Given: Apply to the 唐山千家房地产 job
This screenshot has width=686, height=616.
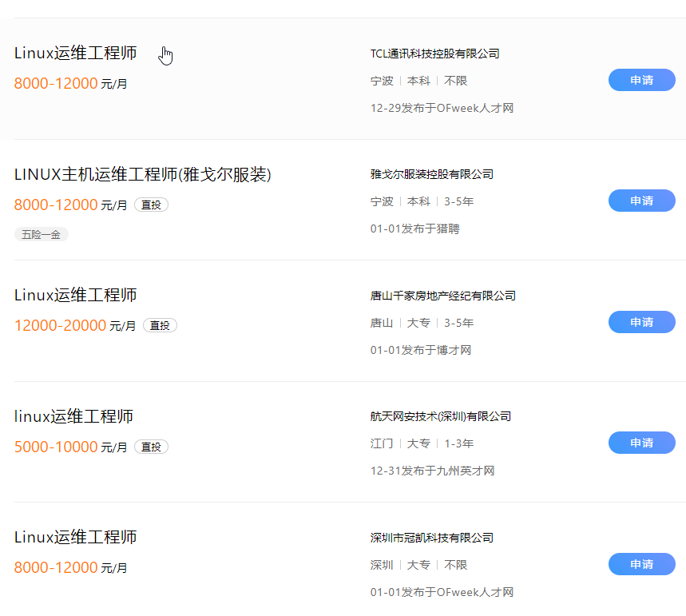Looking at the screenshot, I should tap(642, 322).
